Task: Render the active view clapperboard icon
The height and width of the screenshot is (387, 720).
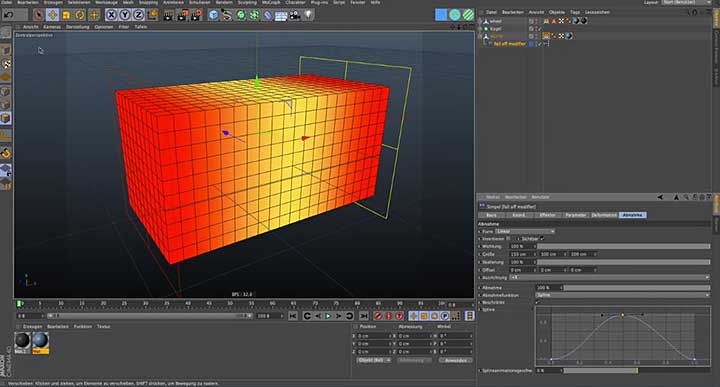Action: (x=168, y=15)
